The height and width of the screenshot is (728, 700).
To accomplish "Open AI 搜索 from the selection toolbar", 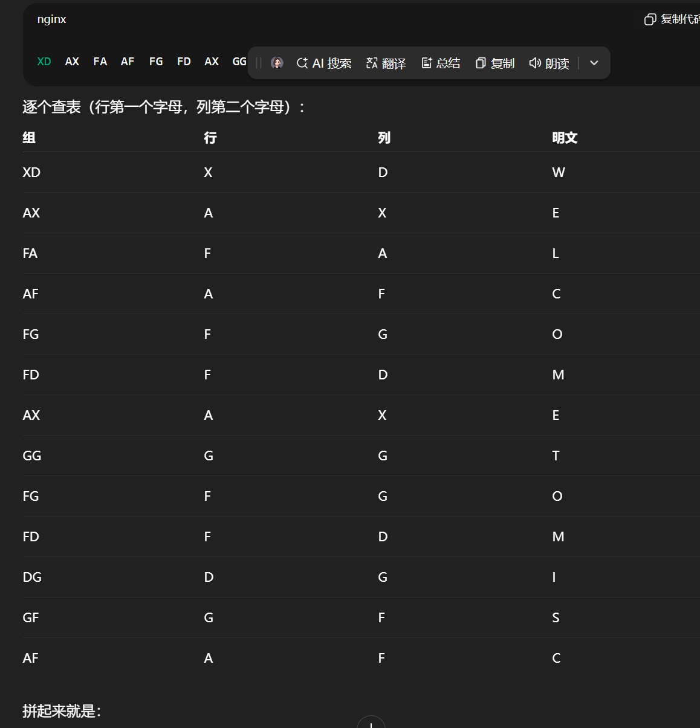I will pyautogui.click(x=324, y=63).
